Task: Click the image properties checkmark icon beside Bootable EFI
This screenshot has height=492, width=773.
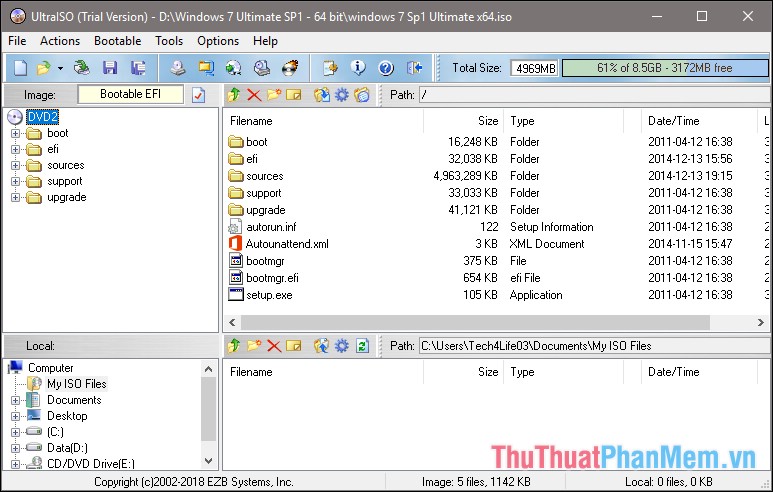Action: (199, 95)
